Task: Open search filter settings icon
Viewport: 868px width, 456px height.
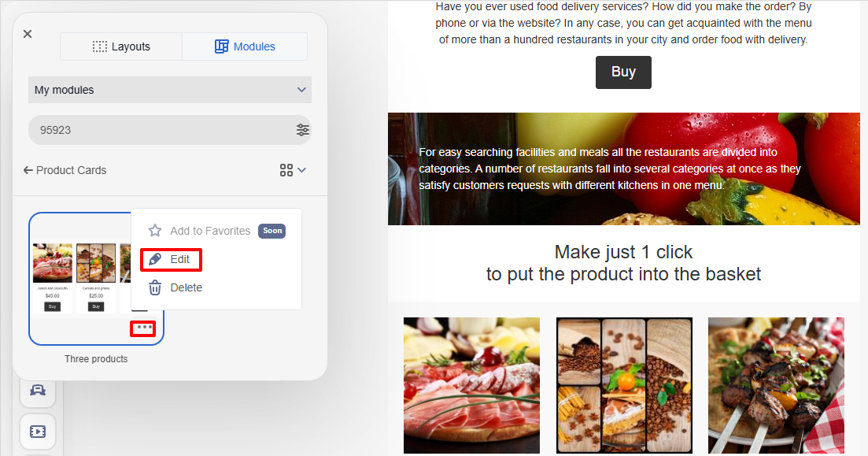Action: point(303,130)
